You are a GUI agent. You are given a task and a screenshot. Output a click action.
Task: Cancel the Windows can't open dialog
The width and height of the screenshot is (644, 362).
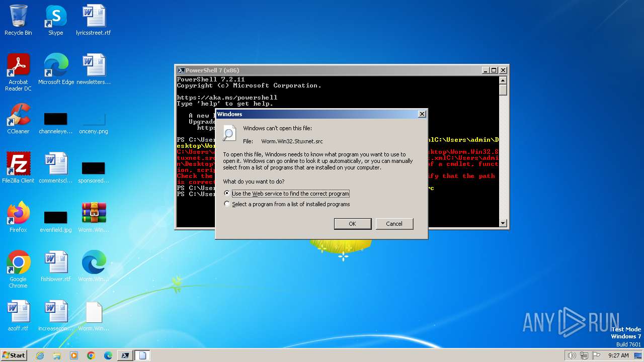point(394,224)
